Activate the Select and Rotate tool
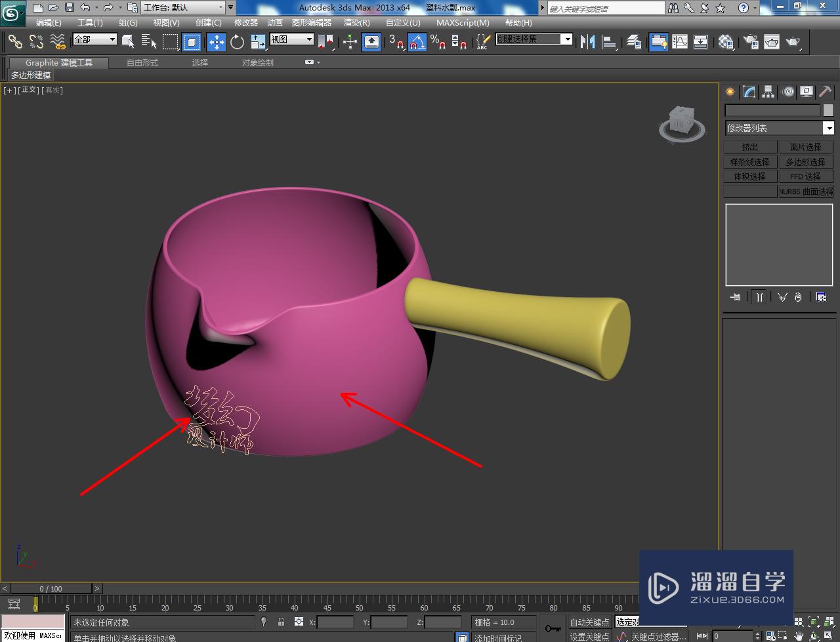 point(237,42)
